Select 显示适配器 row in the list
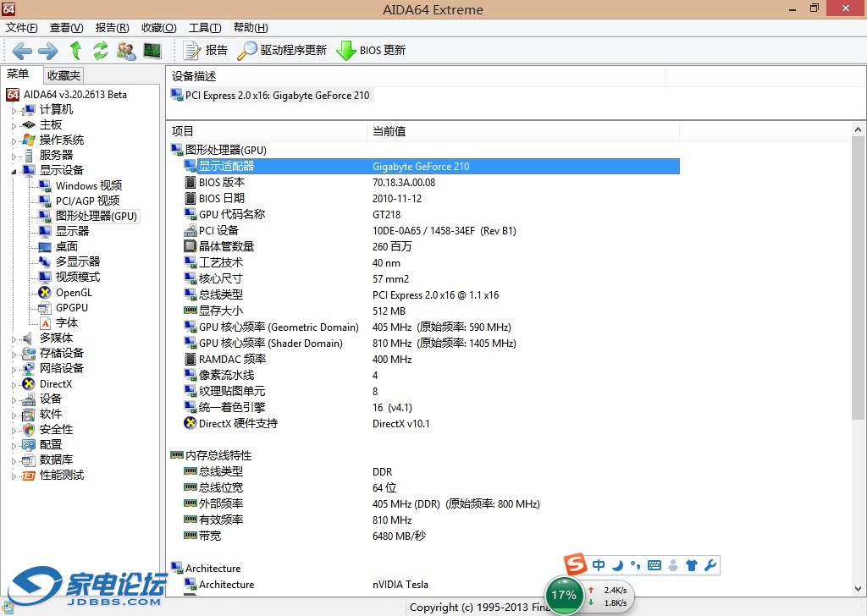Screen dimensions: 867x616 click(x=226, y=167)
